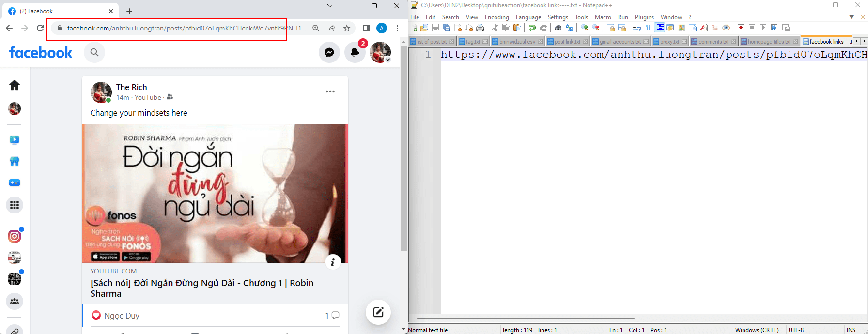The image size is (868, 334).
Task: Click Save All icon in Notepad++ toolbar
Action: click(x=446, y=28)
